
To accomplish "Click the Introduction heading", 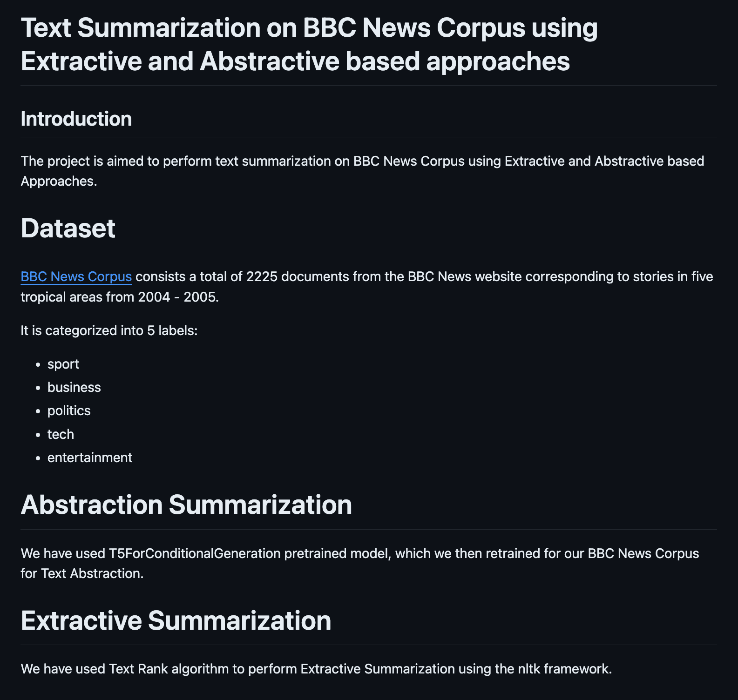I will pos(76,119).
